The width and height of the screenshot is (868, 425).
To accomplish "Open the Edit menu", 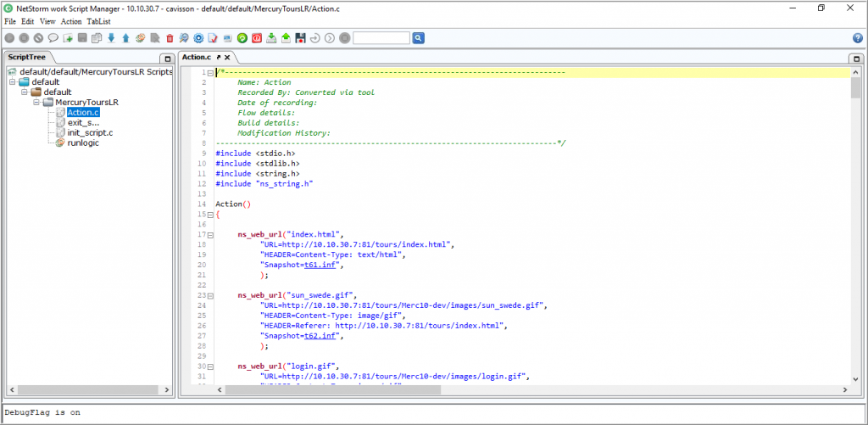I will click(28, 21).
